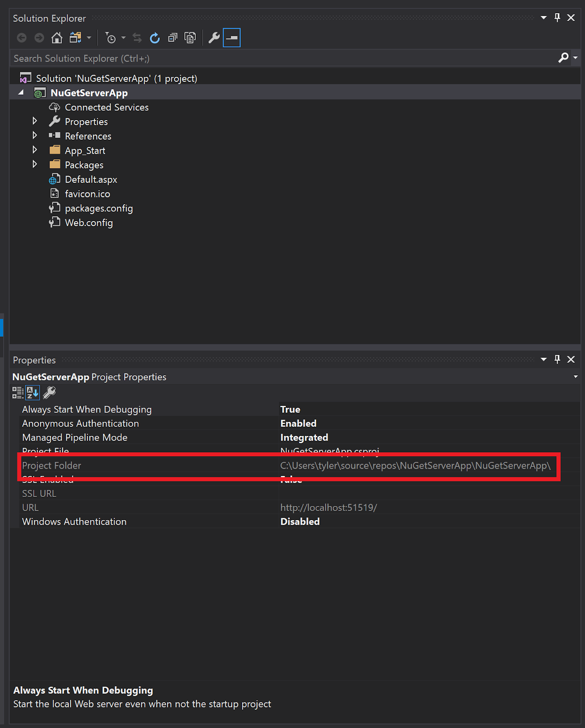Open Properties via wrench toolbar icon
This screenshot has height=728, width=585.
214,38
